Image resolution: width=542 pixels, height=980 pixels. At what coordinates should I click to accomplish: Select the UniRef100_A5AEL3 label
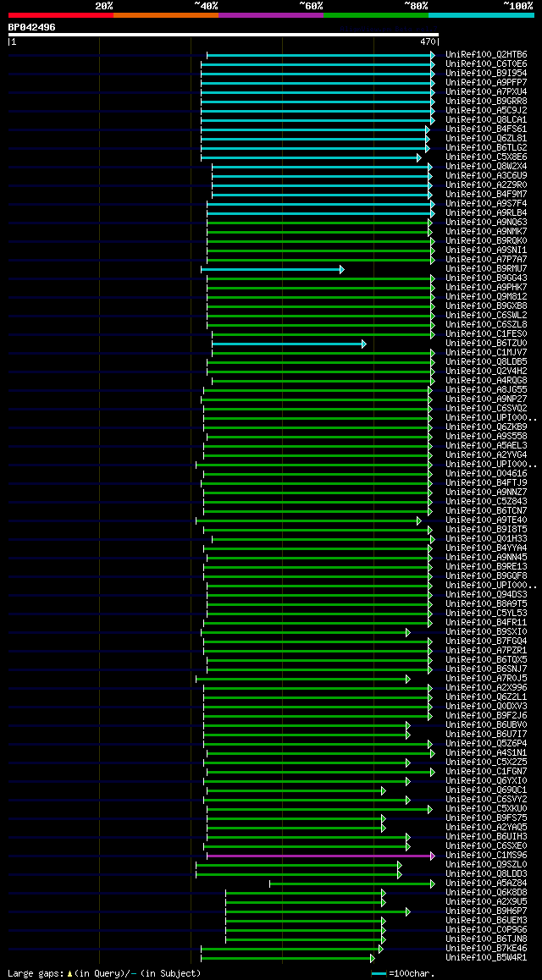486,446
